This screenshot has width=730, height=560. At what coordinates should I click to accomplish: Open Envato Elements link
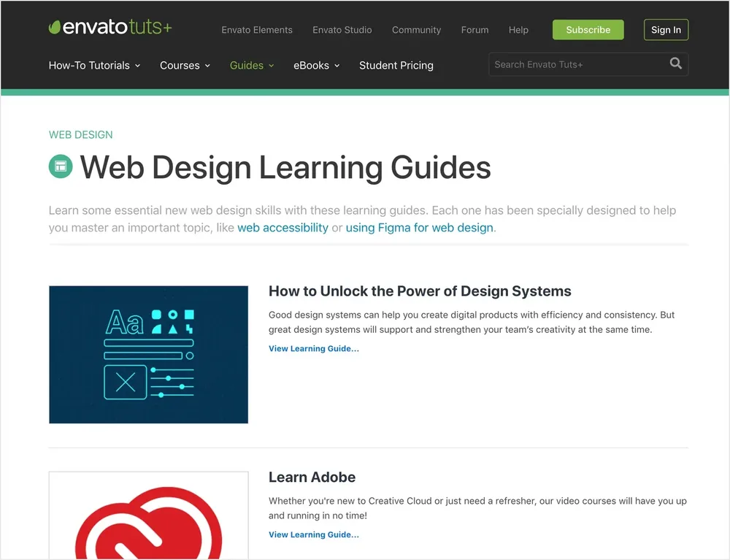pos(257,30)
